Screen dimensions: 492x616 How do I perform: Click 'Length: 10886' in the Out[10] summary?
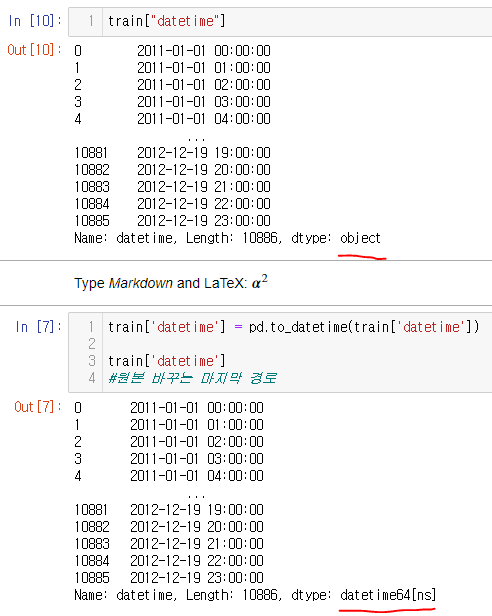point(234,238)
